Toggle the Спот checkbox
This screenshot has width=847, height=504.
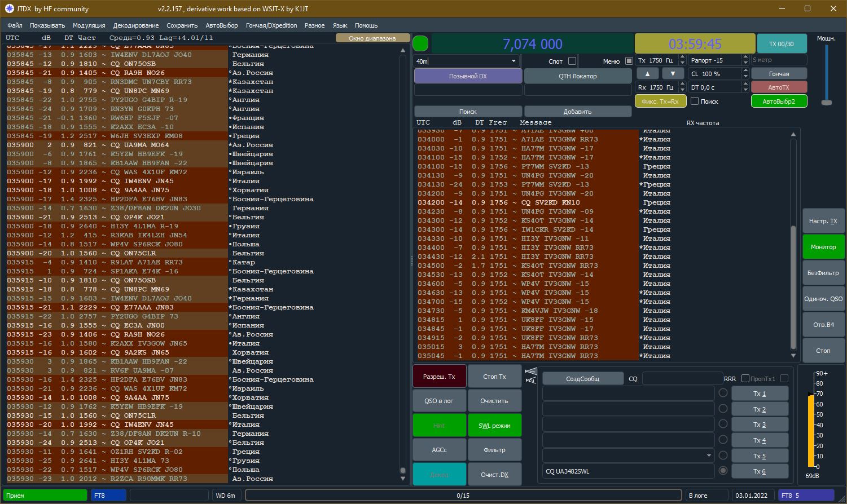click(572, 61)
